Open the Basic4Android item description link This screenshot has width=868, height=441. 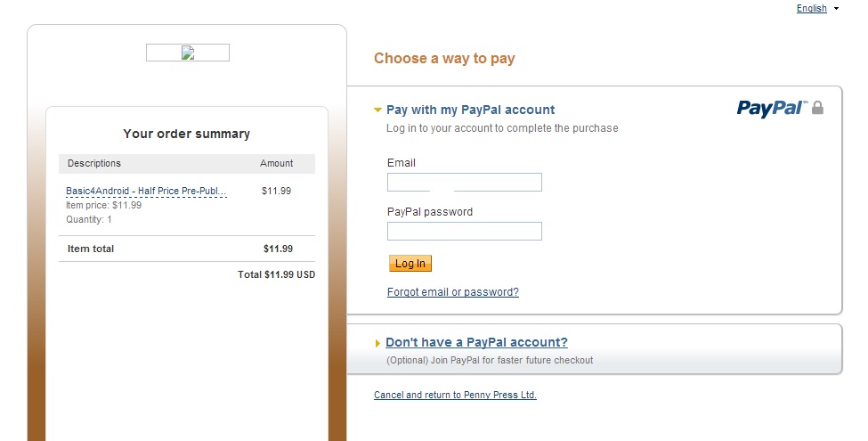146,191
